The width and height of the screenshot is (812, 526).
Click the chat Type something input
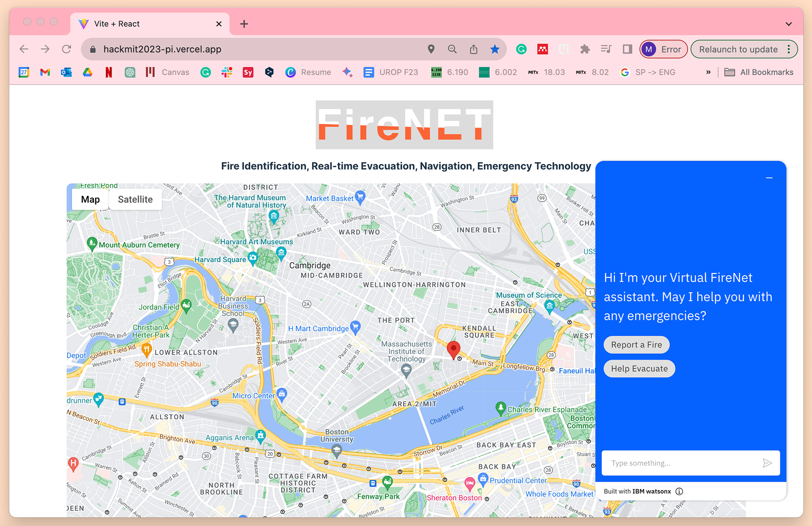pos(681,463)
